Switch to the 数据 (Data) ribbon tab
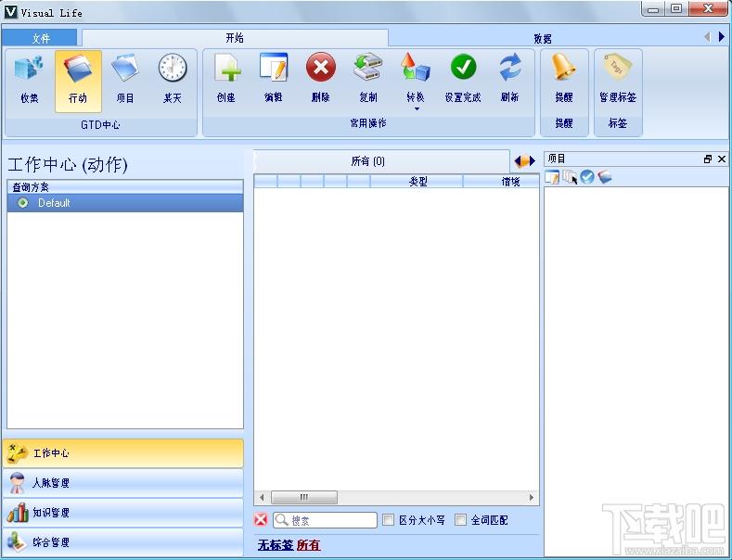This screenshot has width=732, height=560. click(543, 39)
